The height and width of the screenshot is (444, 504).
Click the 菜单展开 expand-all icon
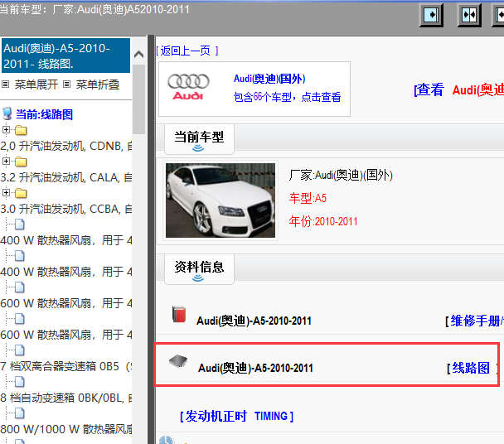5,84
